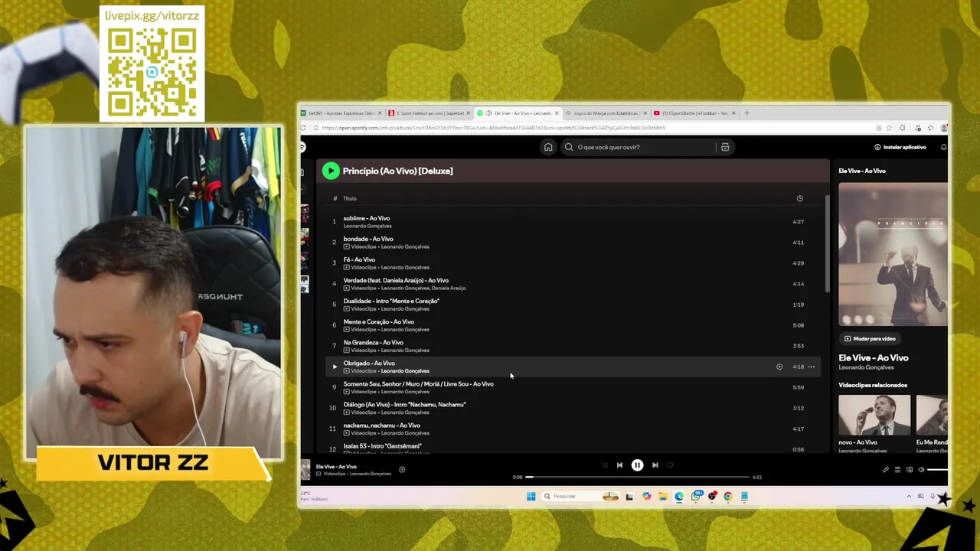The width and height of the screenshot is (980, 551).
Task: Open the browse catalog icon
Action: pos(725,147)
